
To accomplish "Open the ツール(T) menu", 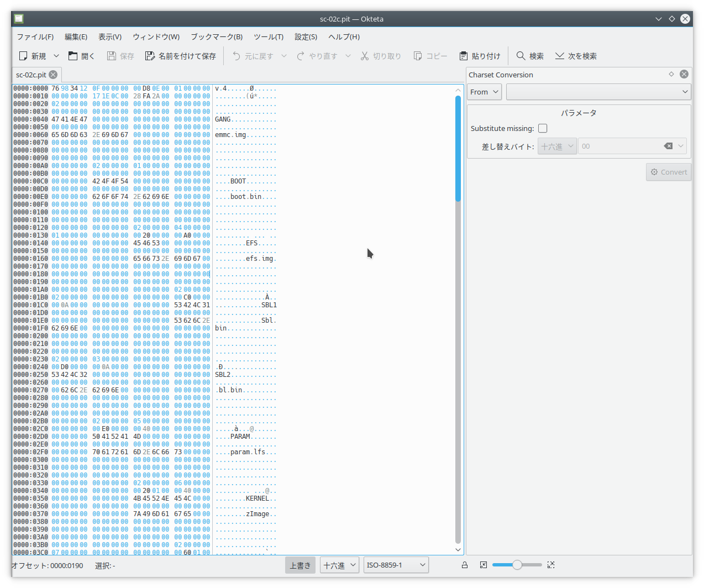I will (x=269, y=36).
